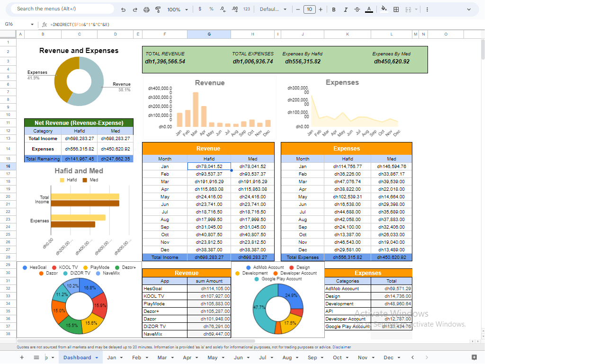Switch to the Feb sheet tab
The image size is (606, 364).
tap(137, 357)
